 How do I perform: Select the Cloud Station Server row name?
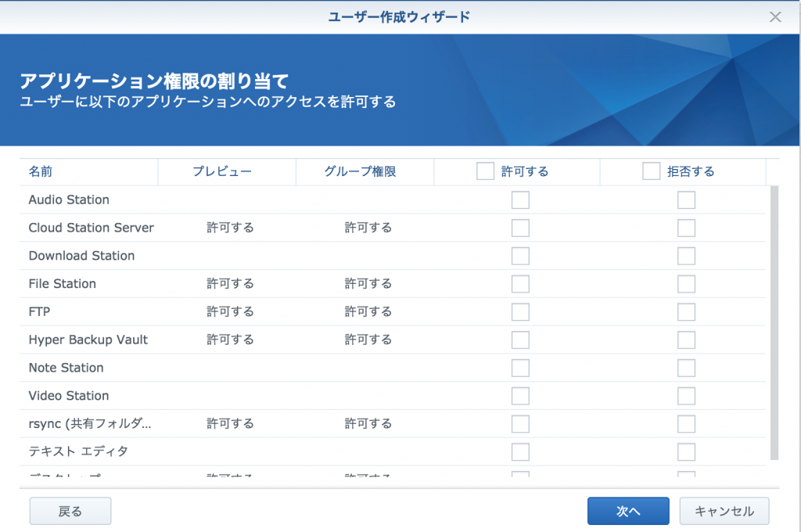click(91, 228)
